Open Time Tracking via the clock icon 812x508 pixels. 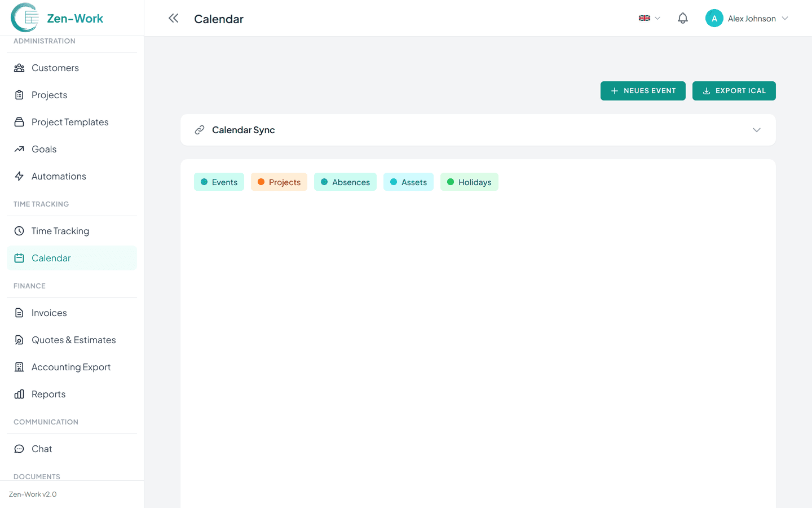click(x=19, y=230)
